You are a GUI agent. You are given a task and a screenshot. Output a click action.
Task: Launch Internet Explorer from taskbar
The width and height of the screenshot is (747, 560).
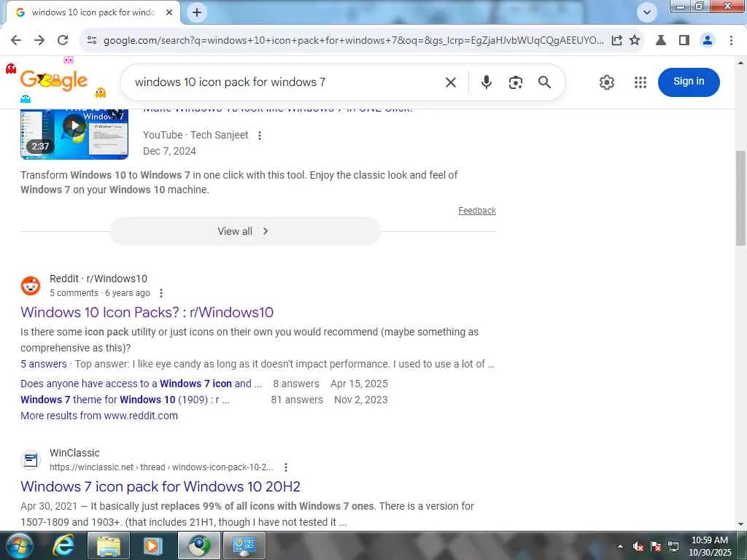[63, 545]
